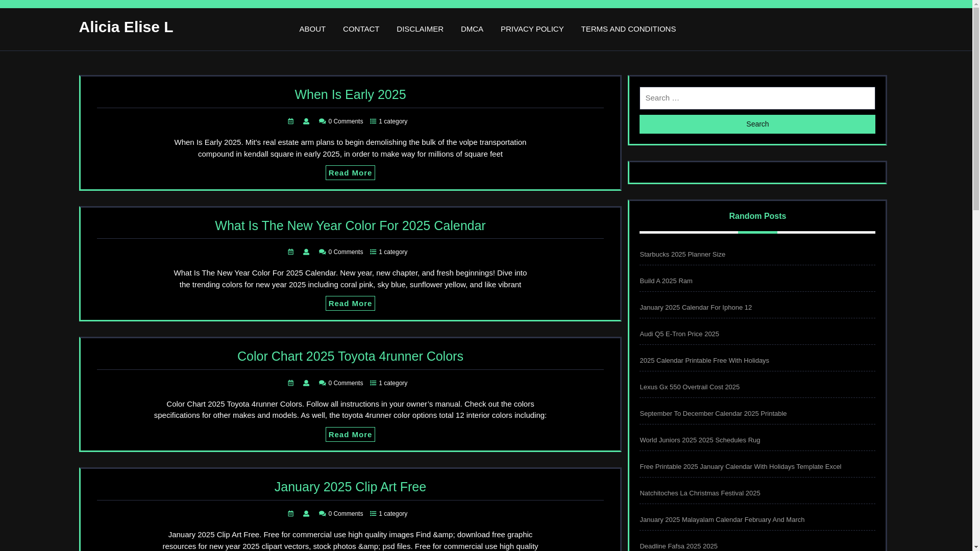The image size is (980, 551).
Task: Open 0 Comments link under When Is Early 2025
Action: click(x=346, y=121)
